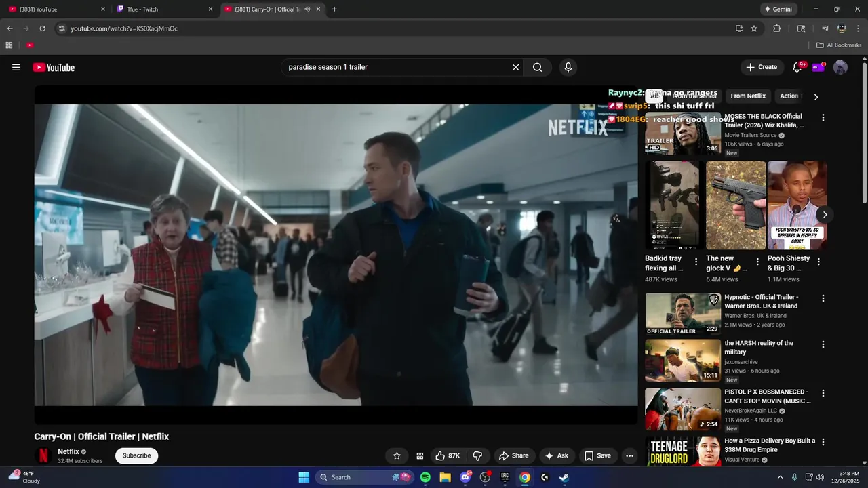Open Netflix channel avatar
Screen dimensions: 868x488
click(43, 455)
